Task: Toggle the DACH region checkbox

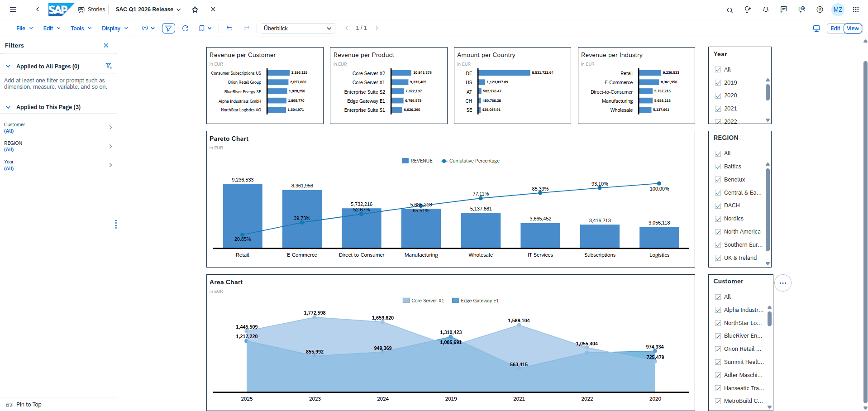Action: point(718,205)
